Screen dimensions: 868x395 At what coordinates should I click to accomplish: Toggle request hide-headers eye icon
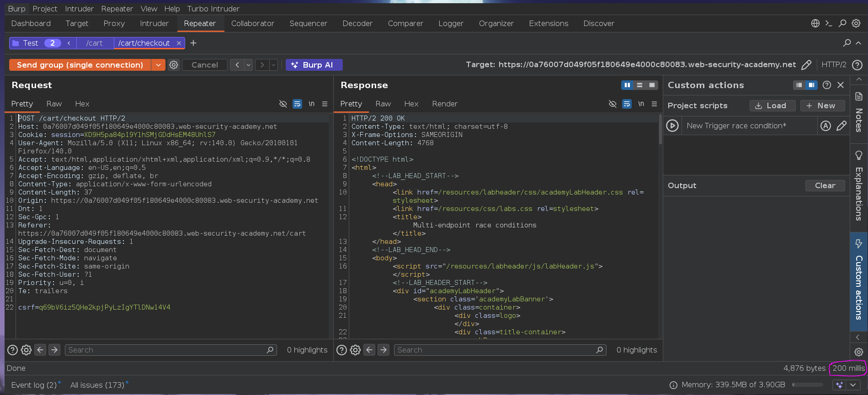coord(283,104)
